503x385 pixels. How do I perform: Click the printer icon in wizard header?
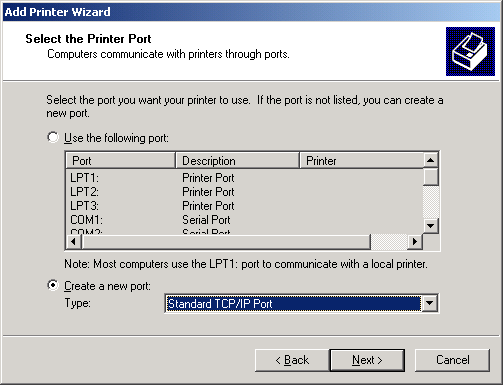coord(470,51)
